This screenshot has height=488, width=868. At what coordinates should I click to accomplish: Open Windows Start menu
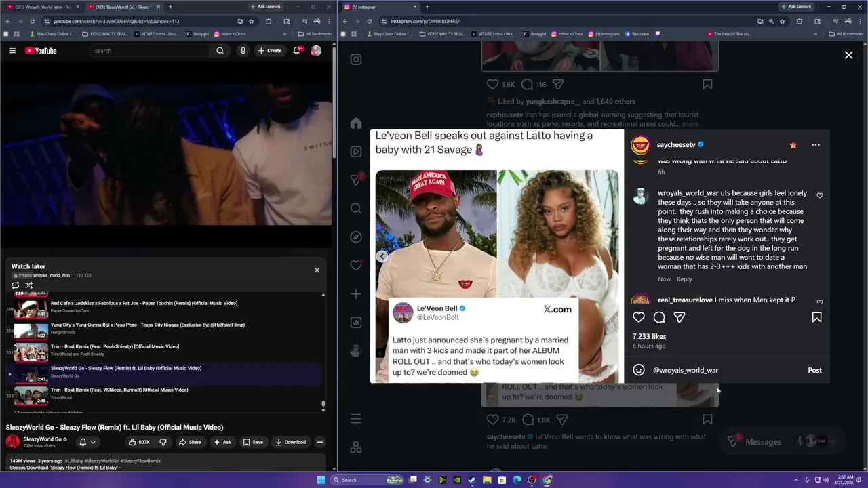point(321,480)
